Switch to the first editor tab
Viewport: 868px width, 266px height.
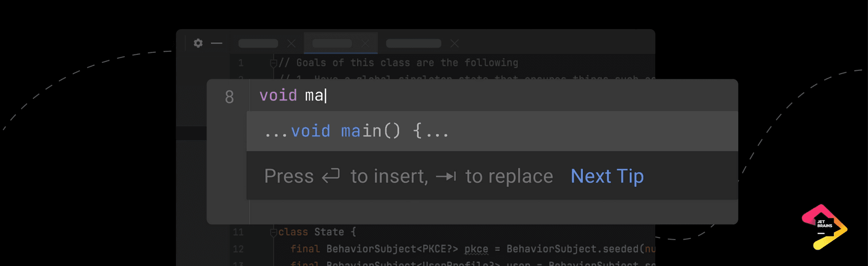point(258,43)
